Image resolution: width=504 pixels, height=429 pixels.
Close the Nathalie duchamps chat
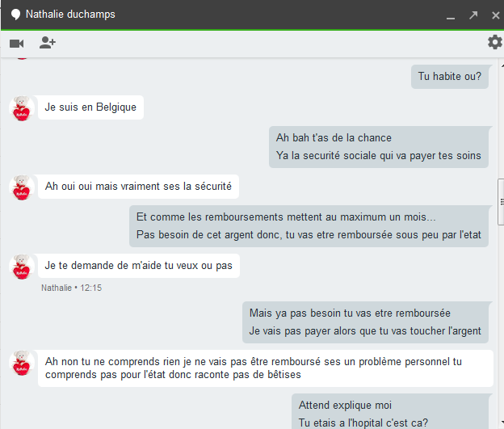493,15
